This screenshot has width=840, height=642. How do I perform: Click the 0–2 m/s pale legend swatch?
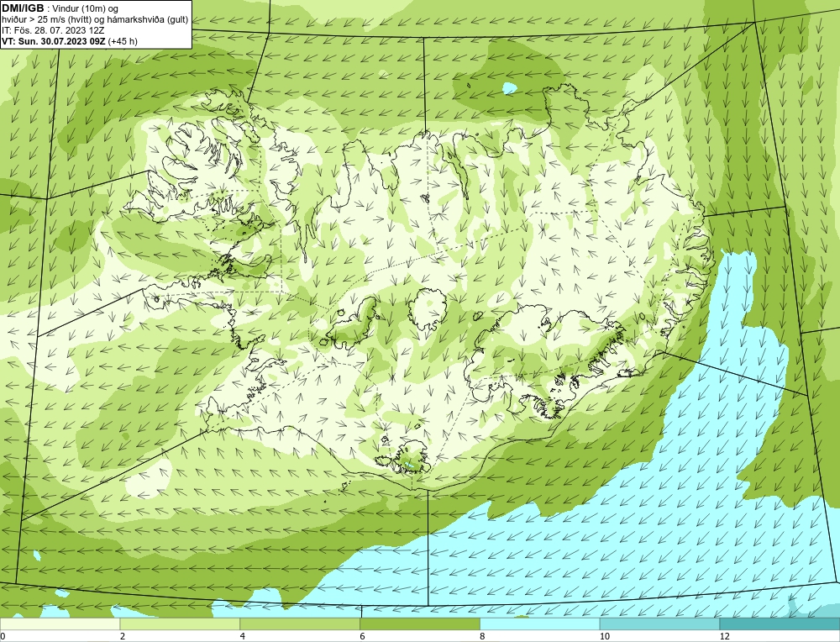(60, 624)
